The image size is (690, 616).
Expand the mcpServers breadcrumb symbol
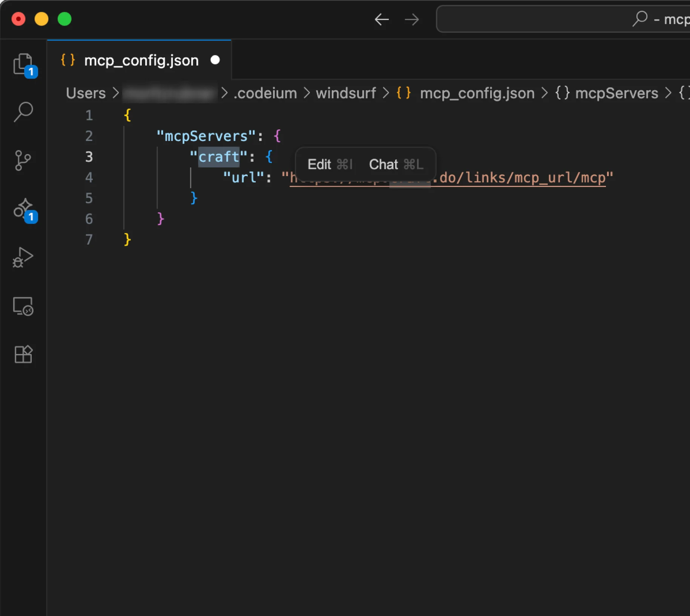[x=616, y=93]
